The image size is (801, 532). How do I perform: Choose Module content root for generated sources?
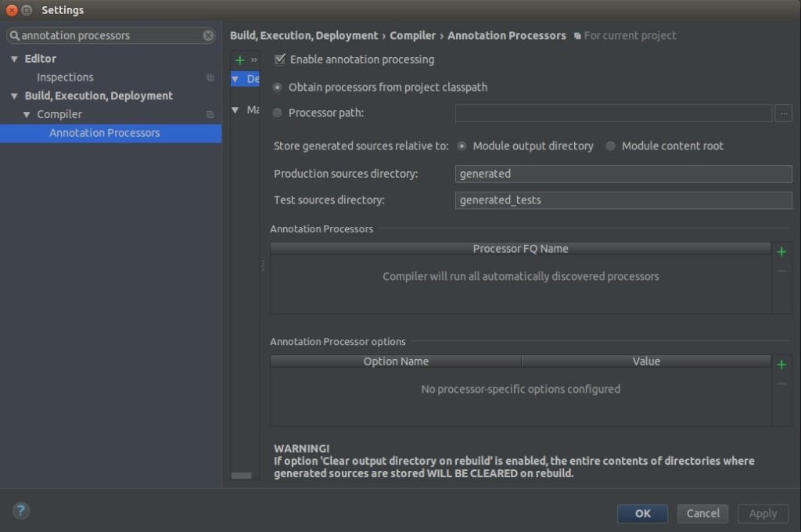click(x=609, y=146)
